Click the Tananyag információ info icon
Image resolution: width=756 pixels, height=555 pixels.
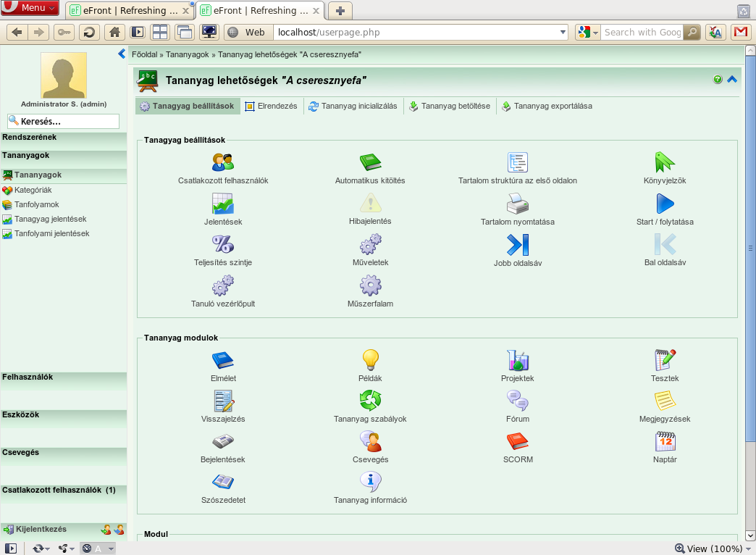pos(370,482)
